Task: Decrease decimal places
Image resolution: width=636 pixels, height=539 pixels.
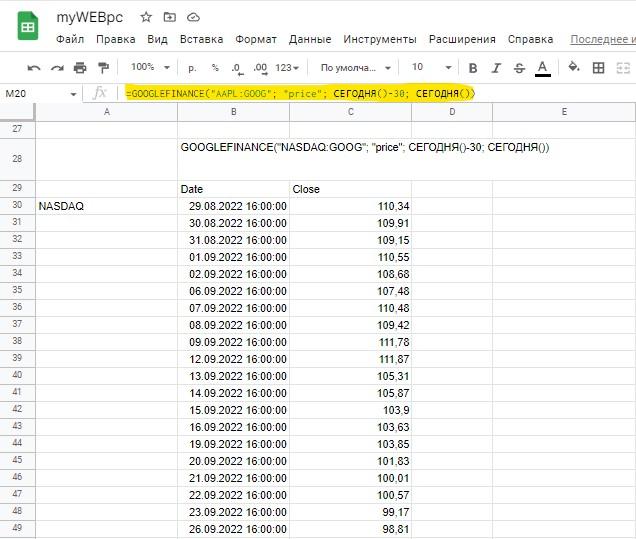Action: click(237, 69)
